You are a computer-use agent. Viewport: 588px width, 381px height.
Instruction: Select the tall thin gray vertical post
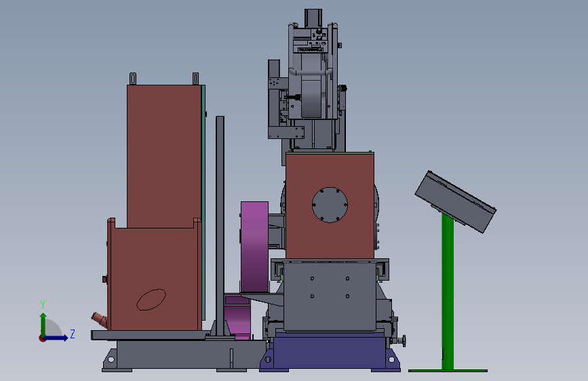pyautogui.click(x=220, y=225)
